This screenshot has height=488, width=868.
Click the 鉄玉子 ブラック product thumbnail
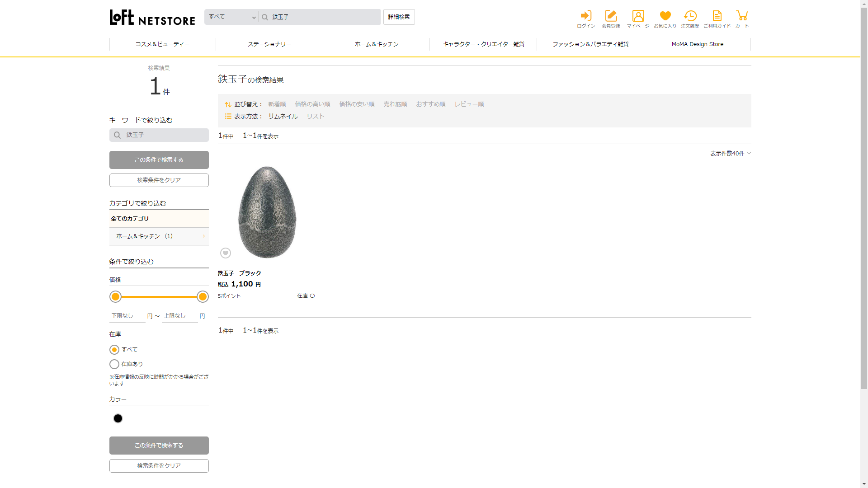(x=267, y=211)
